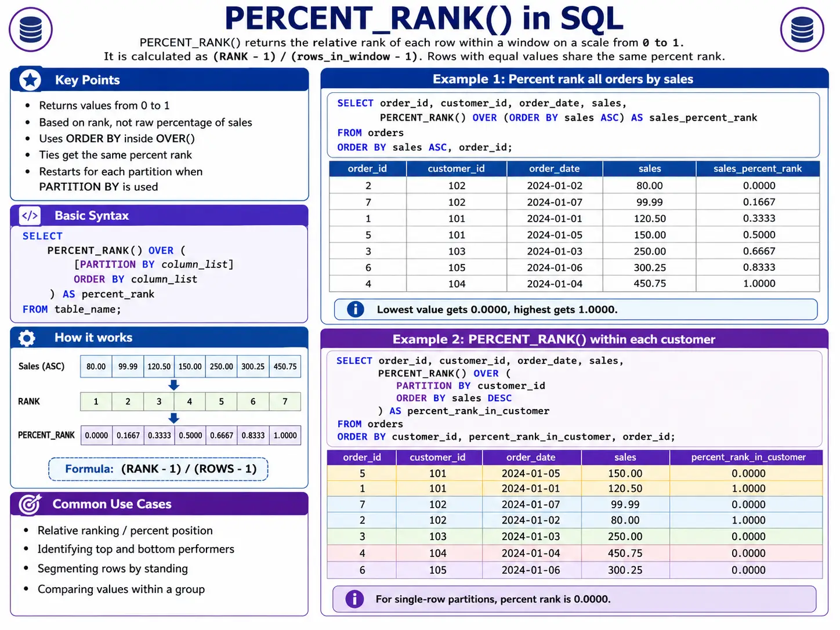Click the 1.0000 cell in Example 1's last row
840x630 pixels.
coord(759,284)
